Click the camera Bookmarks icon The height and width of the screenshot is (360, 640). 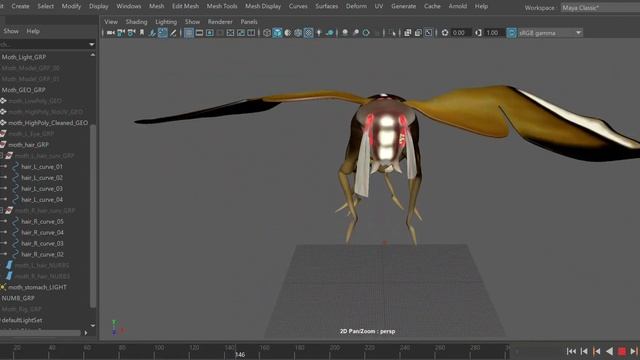coord(142,33)
